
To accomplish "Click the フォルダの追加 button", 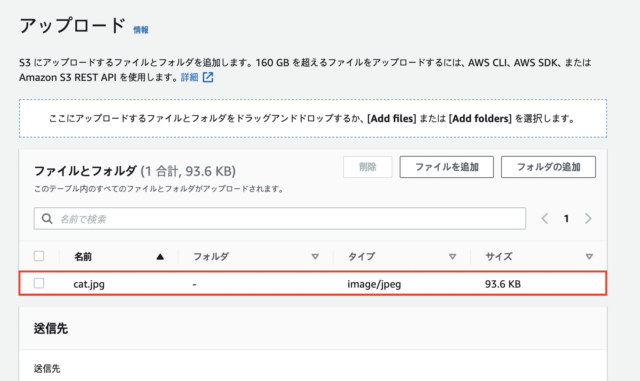I will click(x=548, y=167).
